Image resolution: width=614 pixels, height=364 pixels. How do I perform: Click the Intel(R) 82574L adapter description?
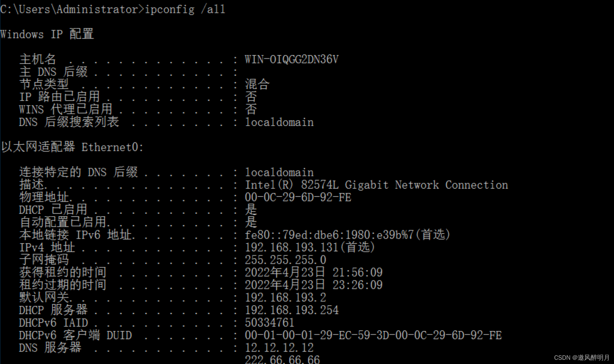(376, 185)
